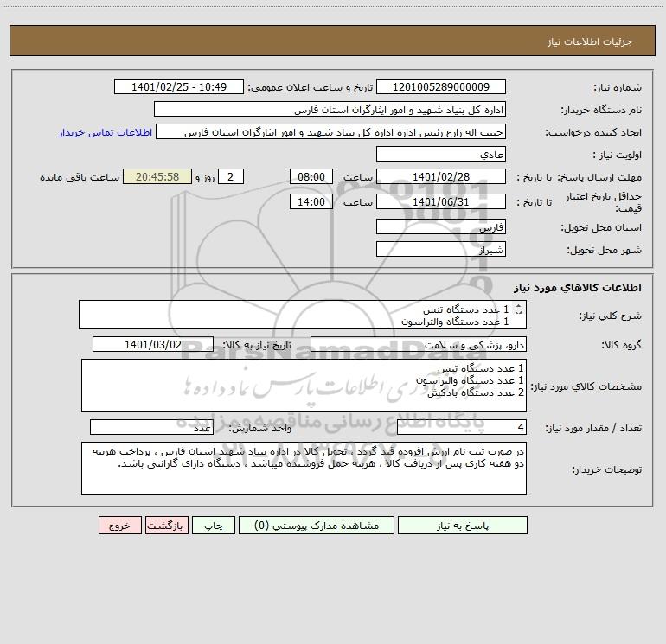Click the quantity field showing 4
Viewport: 666px width, 644px height.
(462, 428)
